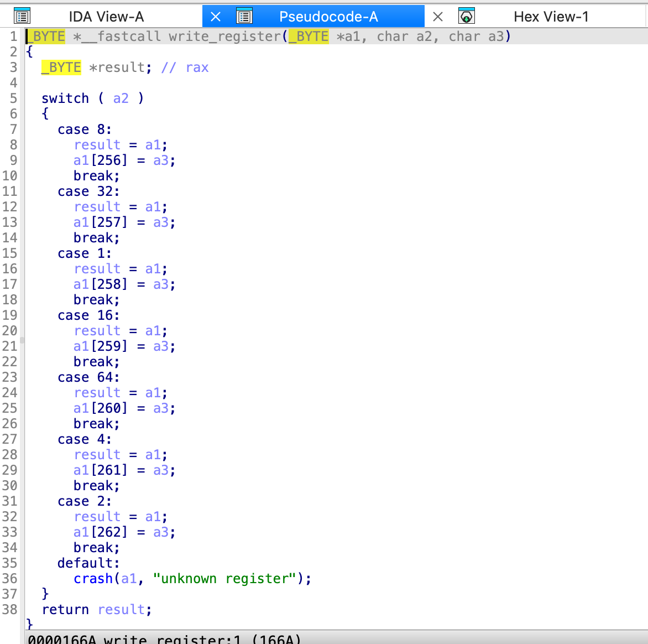Click the status bar address 0000166A
Image resolution: width=648 pixels, height=644 pixels.
coord(62,639)
